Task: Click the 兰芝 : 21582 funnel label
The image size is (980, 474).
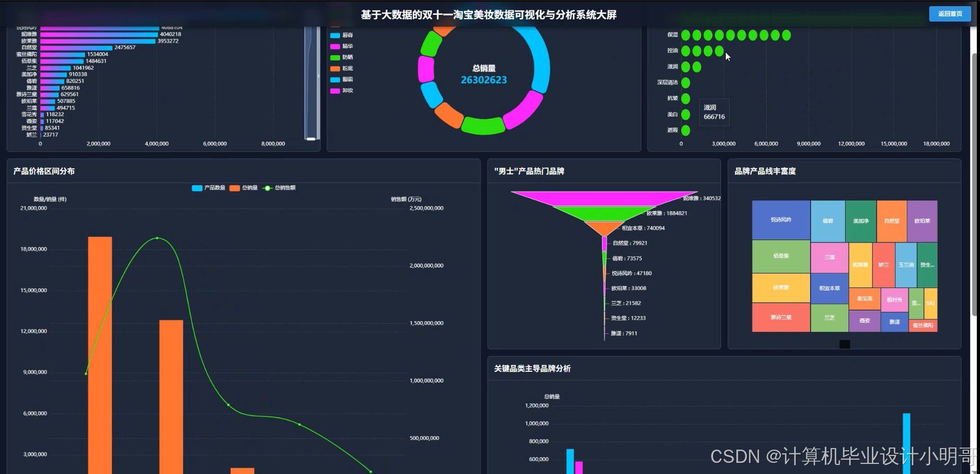Action: (626, 303)
